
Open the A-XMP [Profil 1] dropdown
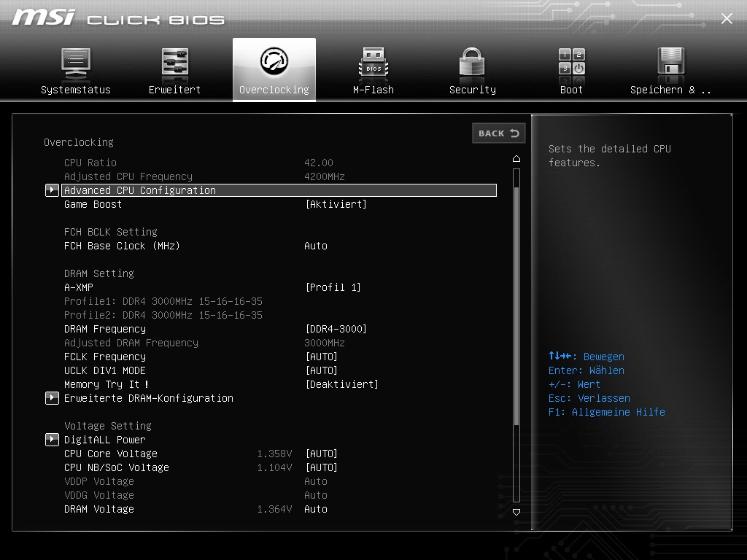point(333,287)
